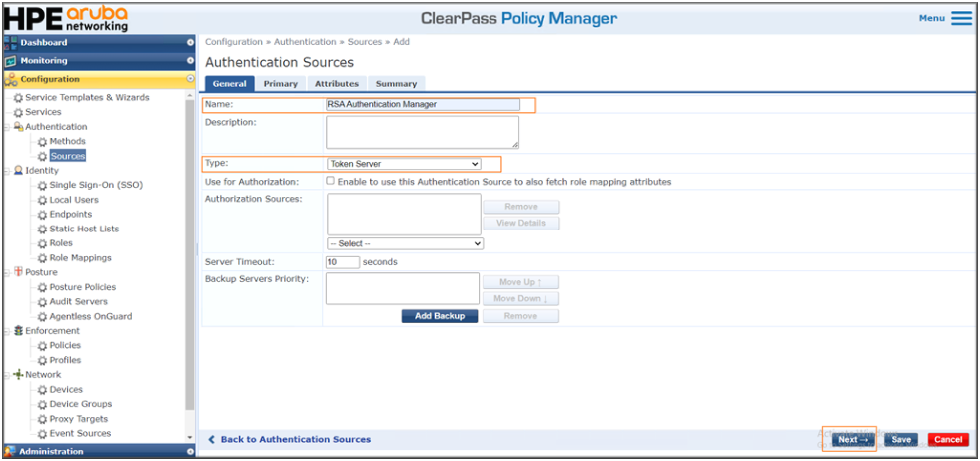This screenshot has width=980, height=461.
Task: Open the hamburger Menu icon
Action: tap(961, 18)
